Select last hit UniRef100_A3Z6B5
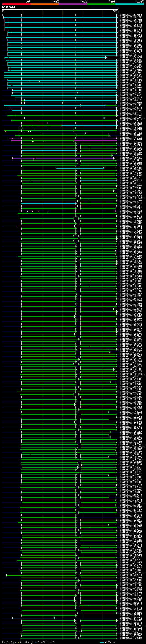Screen dimensions: 146x644 tap(131, 638)
